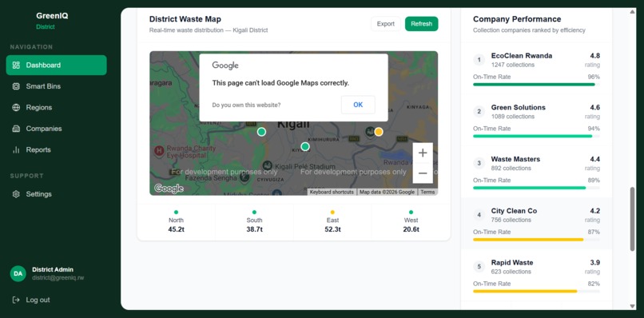Click the '892 collections' text

511,169
